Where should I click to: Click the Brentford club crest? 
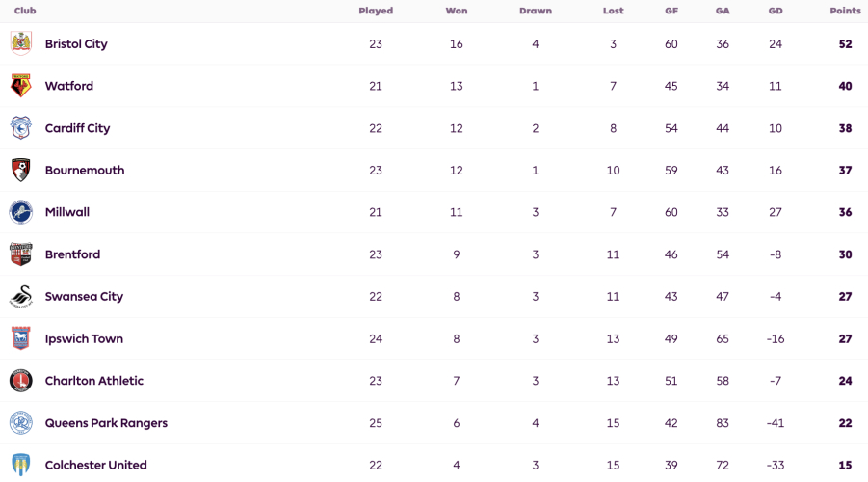click(x=21, y=254)
